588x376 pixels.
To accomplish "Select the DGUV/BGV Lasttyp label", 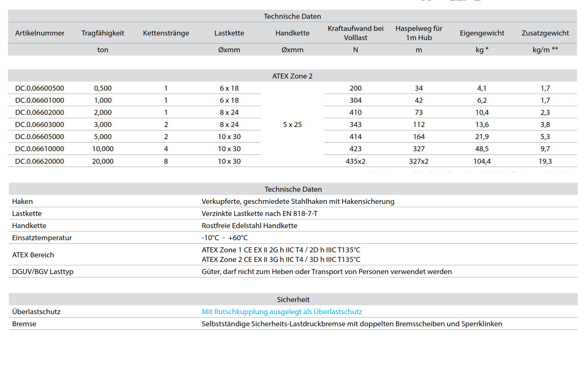I will click(x=43, y=272).
